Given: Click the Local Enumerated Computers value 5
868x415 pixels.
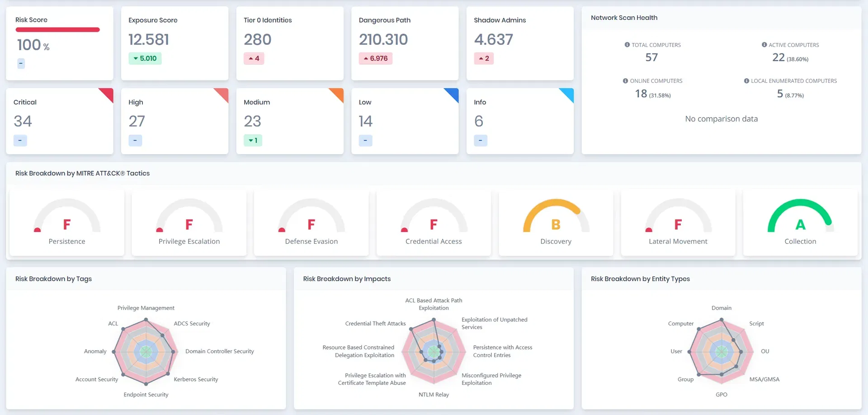Looking at the screenshot, I should (x=780, y=94).
